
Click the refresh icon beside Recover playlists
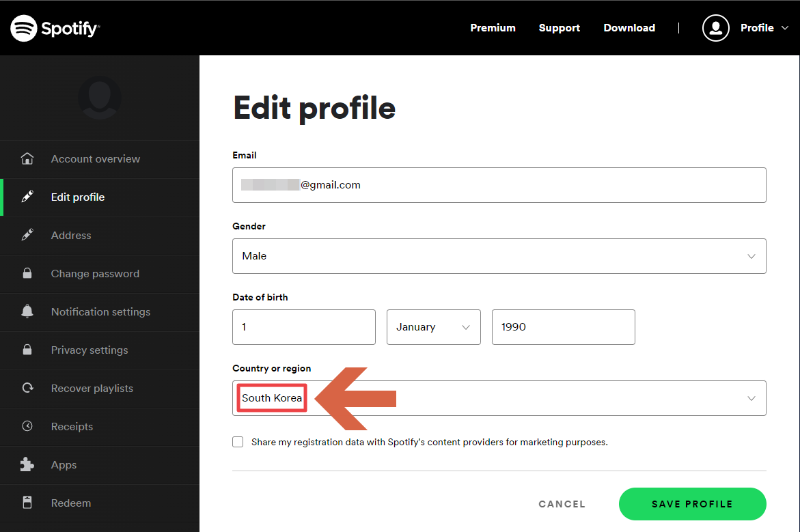pyautogui.click(x=27, y=388)
